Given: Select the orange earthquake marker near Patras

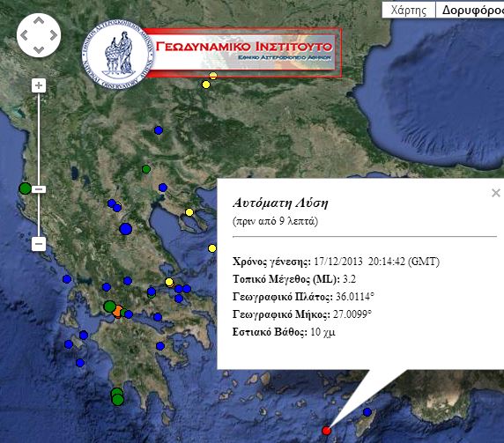Looking at the screenshot, I should pyautogui.click(x=118, y=311).
